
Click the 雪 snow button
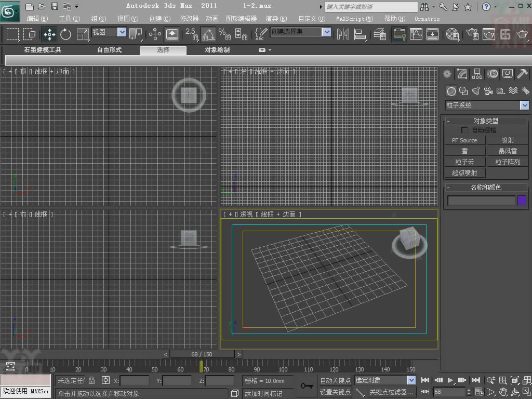464,151
